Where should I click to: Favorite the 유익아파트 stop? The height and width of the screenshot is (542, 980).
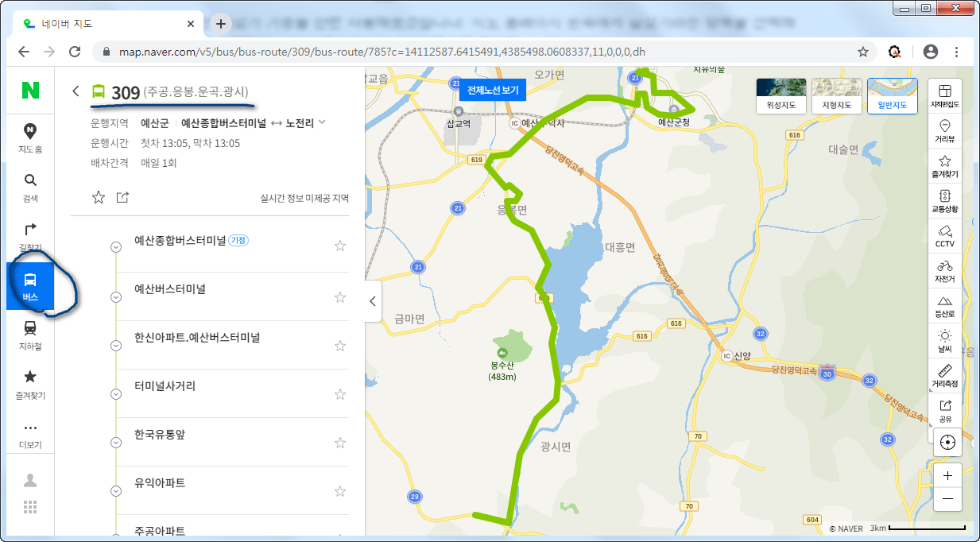coord(340,491)
